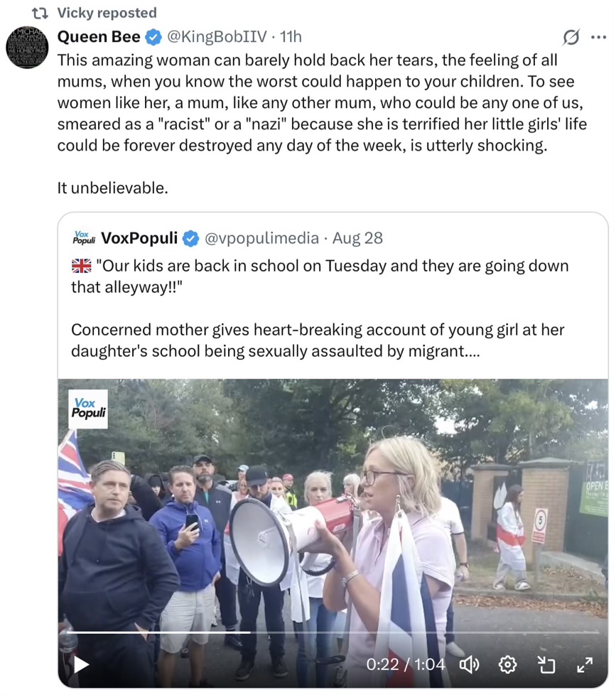Screen dimensions: 616x695
Task: Open the @KingBobIV handle
Action: point(217,37)
